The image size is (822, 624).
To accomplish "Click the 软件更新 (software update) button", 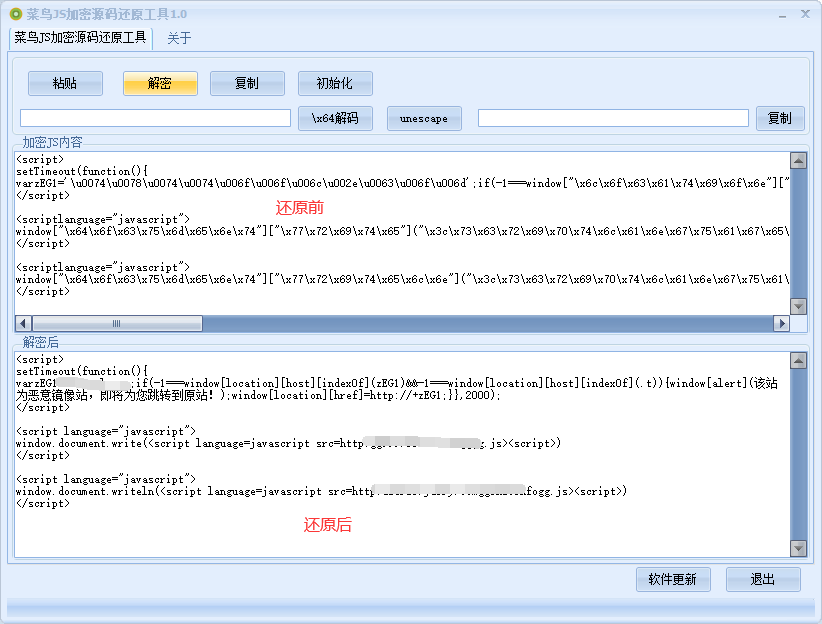I will point(673,579).
